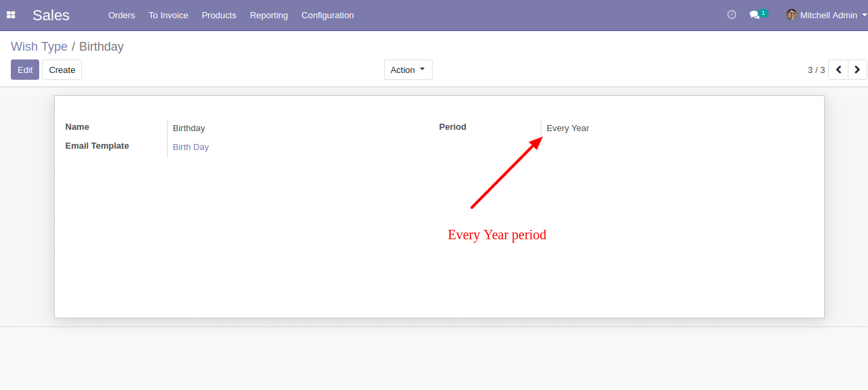Open Mitchell Admin user menu
This screenshot has height=390, width=868.
(826, 15)
